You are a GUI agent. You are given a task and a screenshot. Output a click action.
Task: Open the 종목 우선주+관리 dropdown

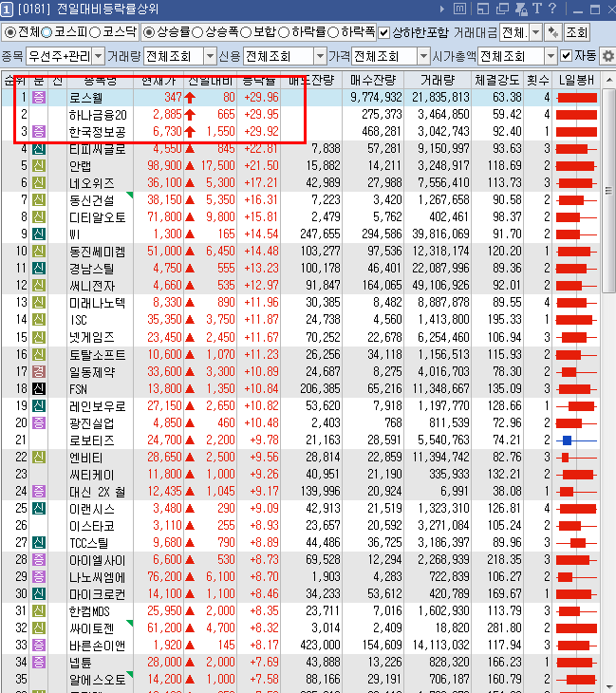click(98, 56)
